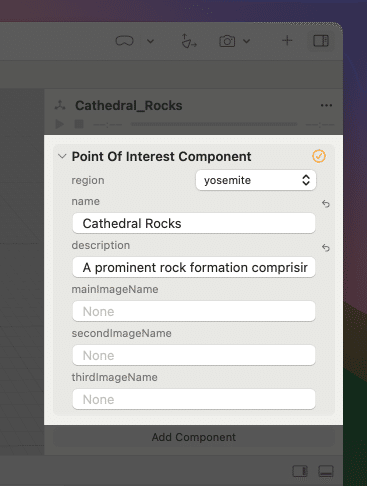The image size is (367, 486).
Task: Toggle the bottom panel icon in bottom bar
Action: tap(326, 471)
